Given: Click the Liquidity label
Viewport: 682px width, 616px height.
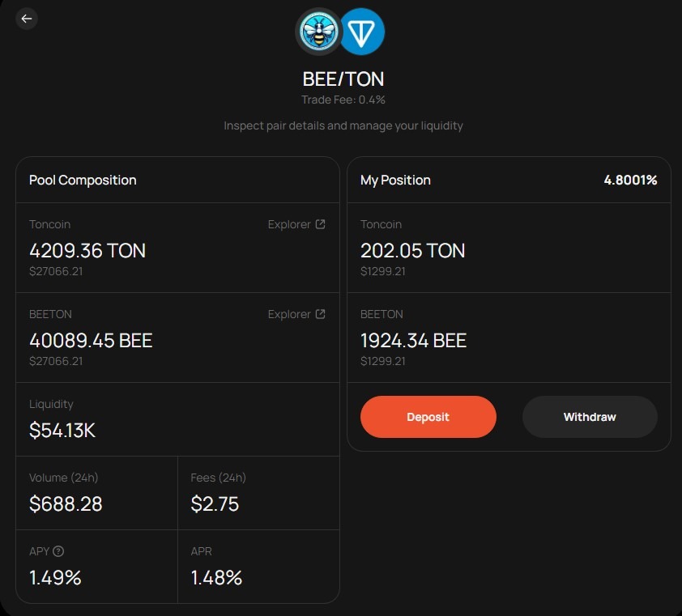Looking at the screenshot, I should coord(51,404).
